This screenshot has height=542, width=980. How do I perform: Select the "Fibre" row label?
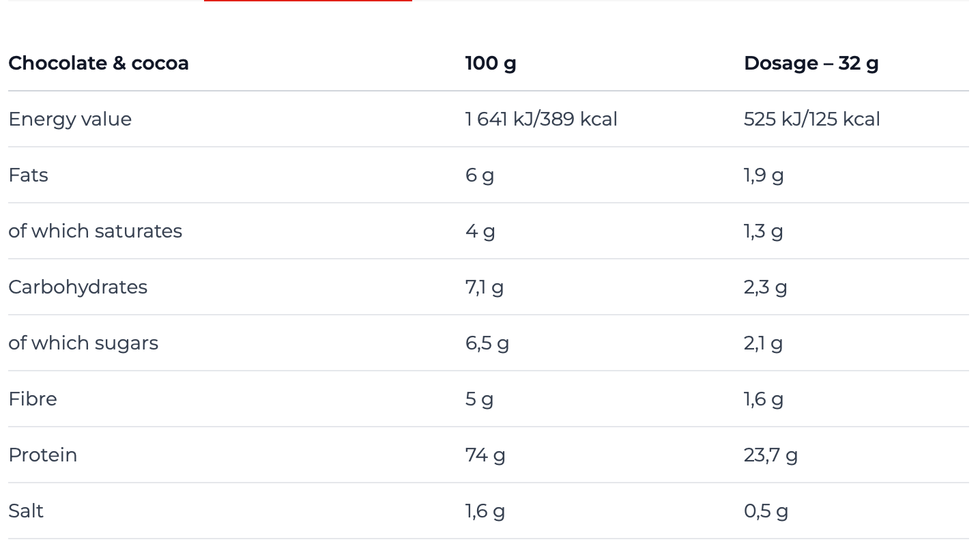pos(33,399)
